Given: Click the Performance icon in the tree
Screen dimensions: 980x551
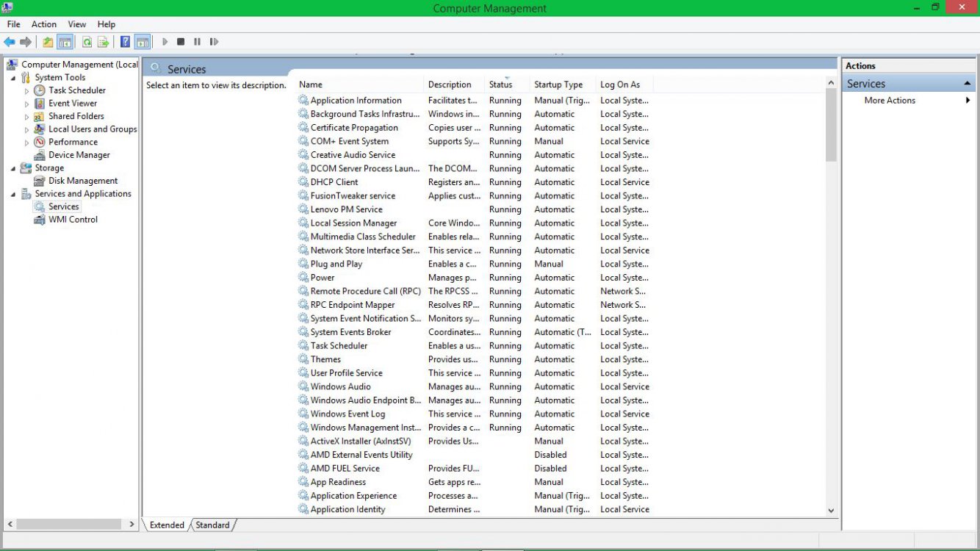Looking at the screenshot, I should tap(40, 142).
